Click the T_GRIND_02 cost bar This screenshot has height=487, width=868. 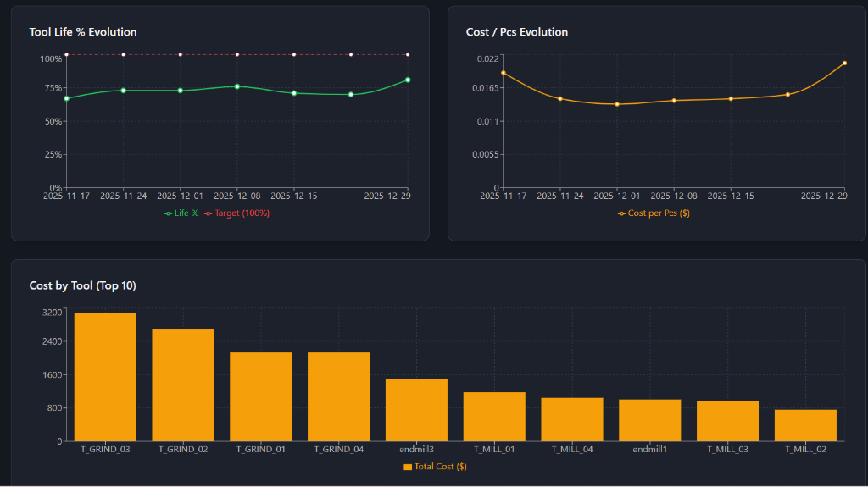[183, 385]
